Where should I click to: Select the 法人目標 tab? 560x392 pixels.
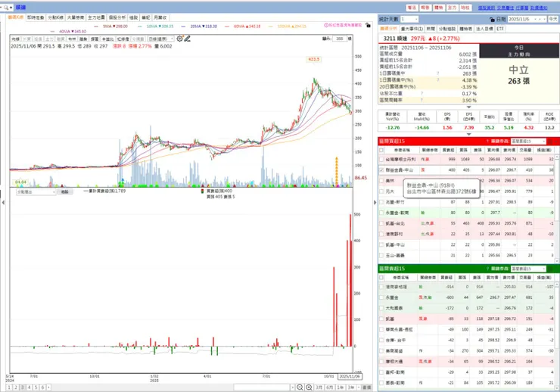click(484, 29)
